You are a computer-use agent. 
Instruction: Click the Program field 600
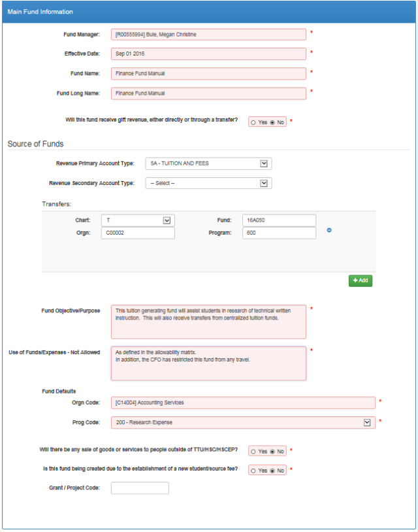pyautogui.click(x=279, y=233)
